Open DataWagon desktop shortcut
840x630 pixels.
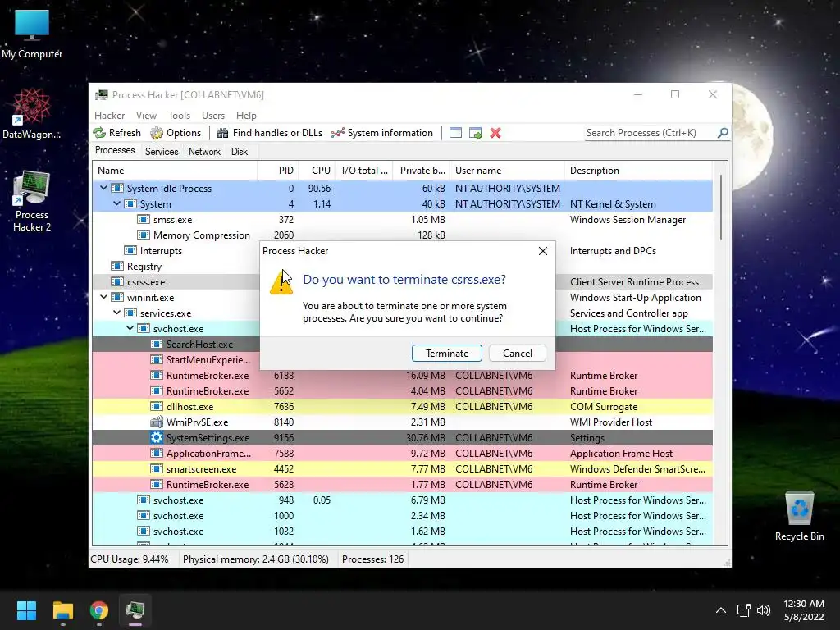click(x=32, y=114)
